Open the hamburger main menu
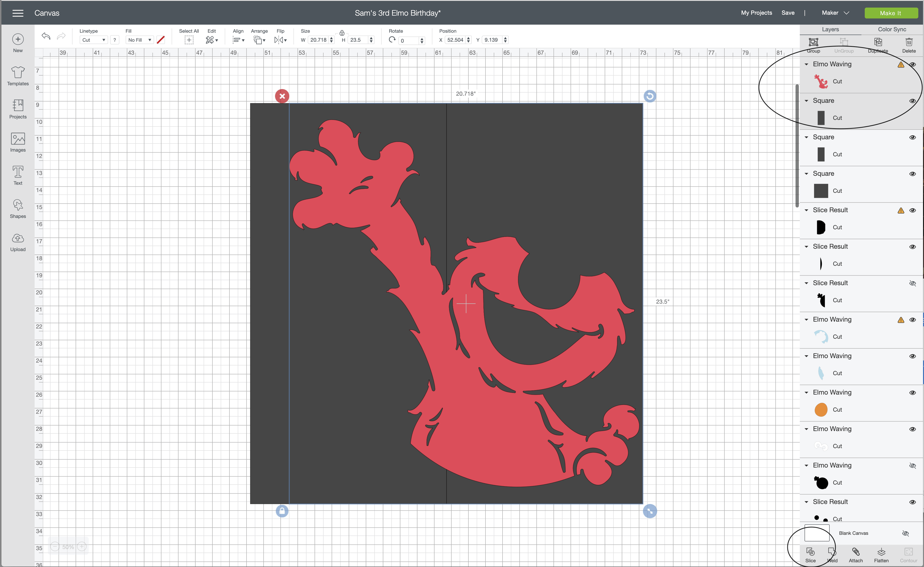 [18, 13]
